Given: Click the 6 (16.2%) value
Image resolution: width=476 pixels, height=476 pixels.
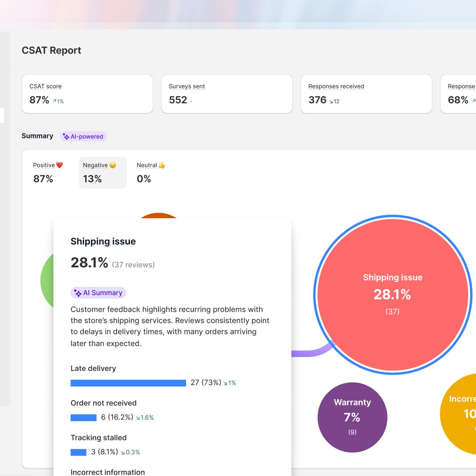Looking at the screenshot, I should pos(117,417).
